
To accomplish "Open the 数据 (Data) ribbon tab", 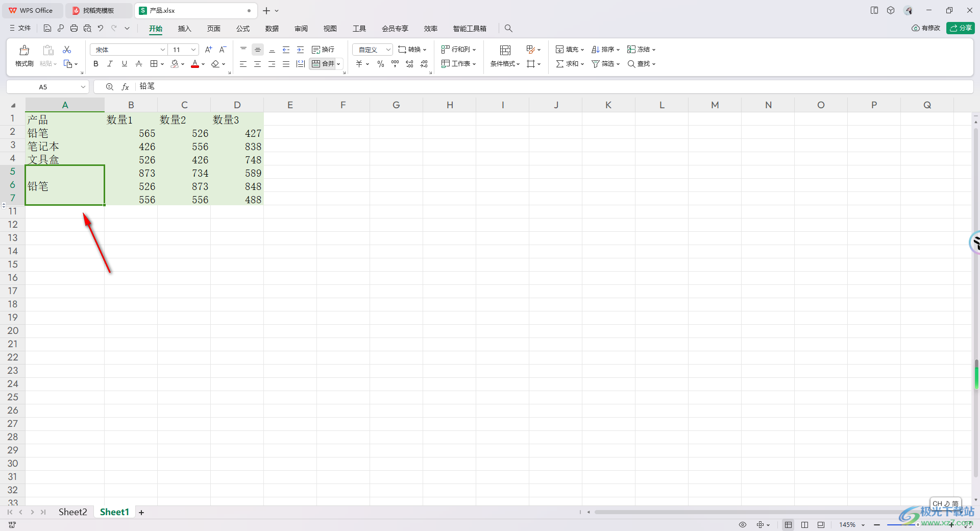I will coord(272,29).
